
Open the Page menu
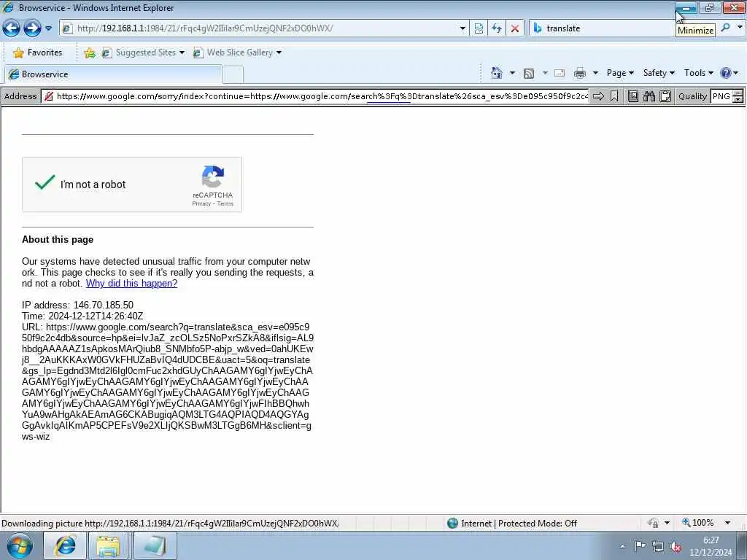click(620, 73)
